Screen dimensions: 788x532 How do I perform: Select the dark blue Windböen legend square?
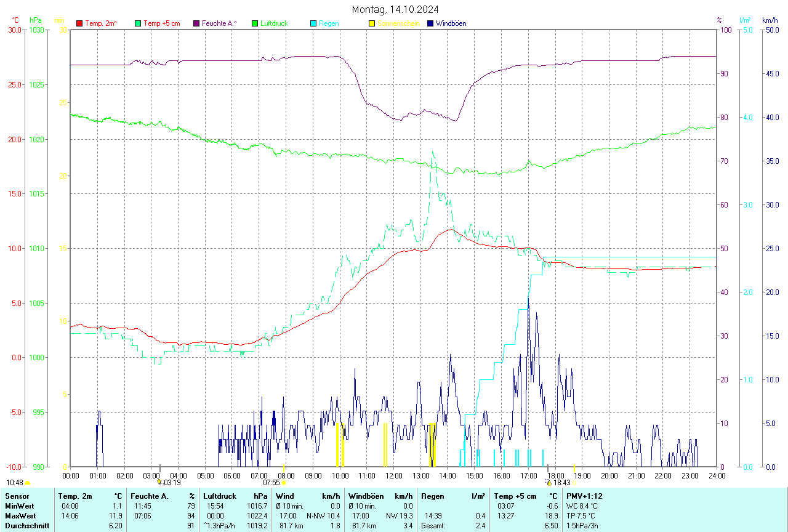pyautogui.click(x=430, y=23)
